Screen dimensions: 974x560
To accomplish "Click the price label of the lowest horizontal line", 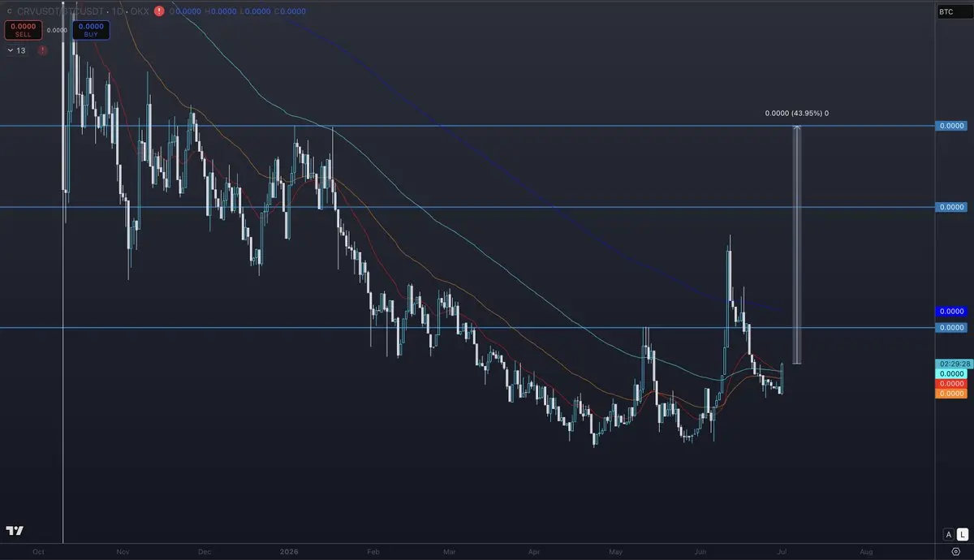I will click(x=951, y=327).
